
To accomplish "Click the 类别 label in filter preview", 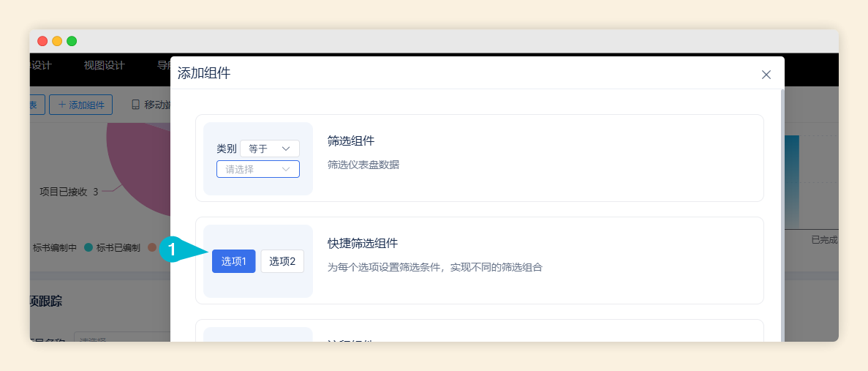I will [227, 149].
